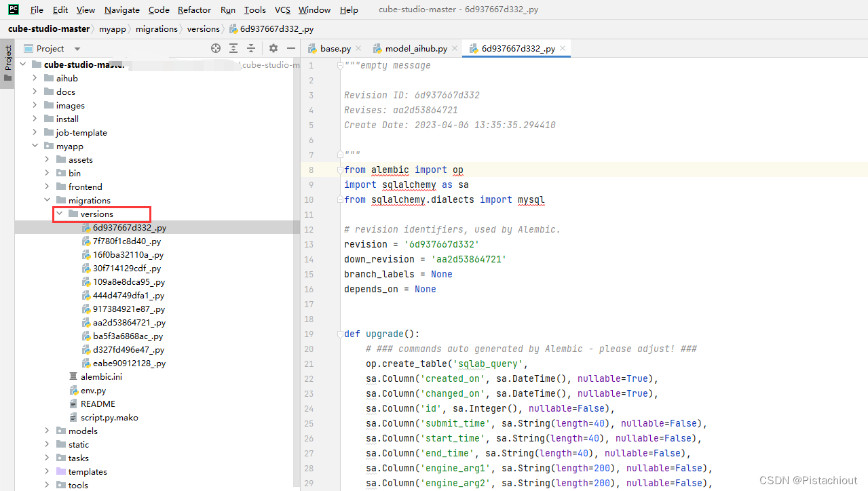Click the locate/select opened file target icon
The height and width of the screenshot is (491, 868).
[x=216, y=48]
